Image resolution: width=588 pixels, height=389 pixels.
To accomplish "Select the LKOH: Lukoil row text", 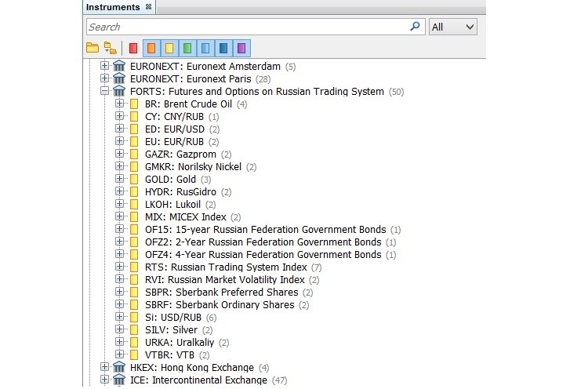I will click(x=173, y=205).
